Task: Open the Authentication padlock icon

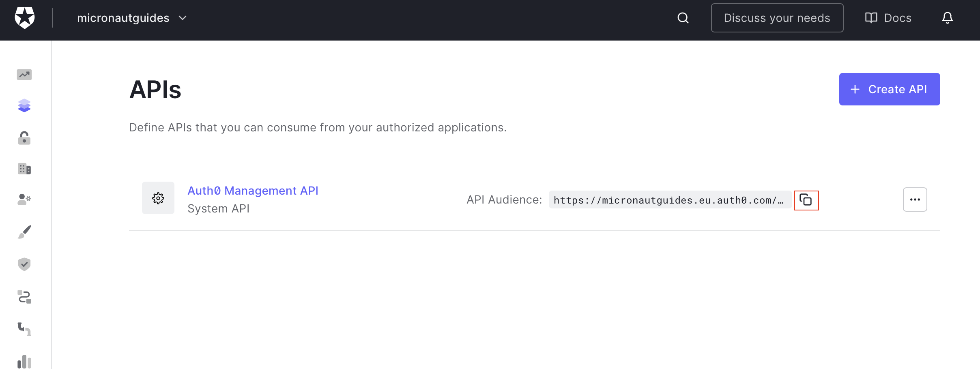Action: [24, 138]
